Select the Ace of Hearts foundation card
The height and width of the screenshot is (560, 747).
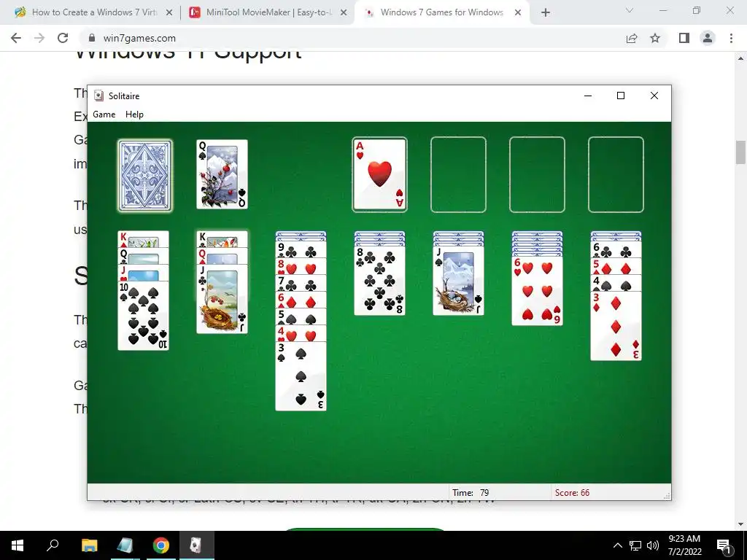coord(379,174)
